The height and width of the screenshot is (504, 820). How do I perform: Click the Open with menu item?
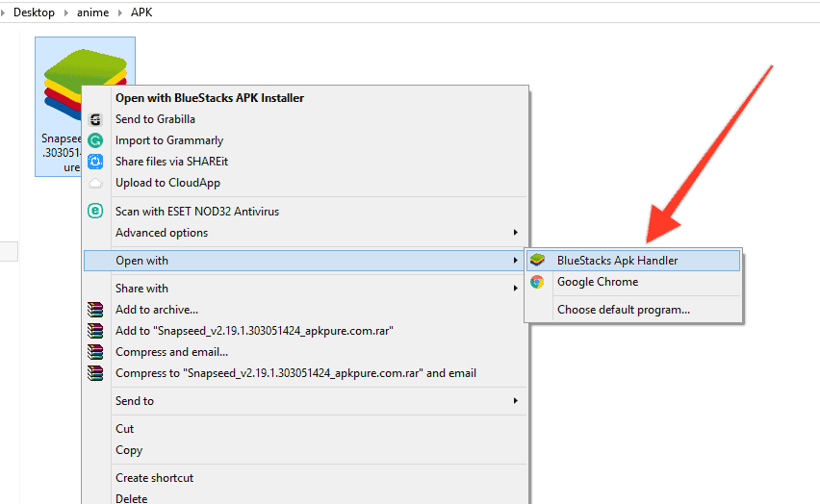[x=305, y=261]
